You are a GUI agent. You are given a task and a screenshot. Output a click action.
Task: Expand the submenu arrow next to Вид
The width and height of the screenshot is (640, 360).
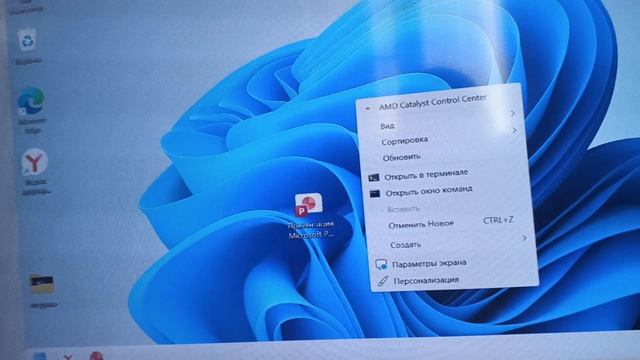click(x=513, y=113)
